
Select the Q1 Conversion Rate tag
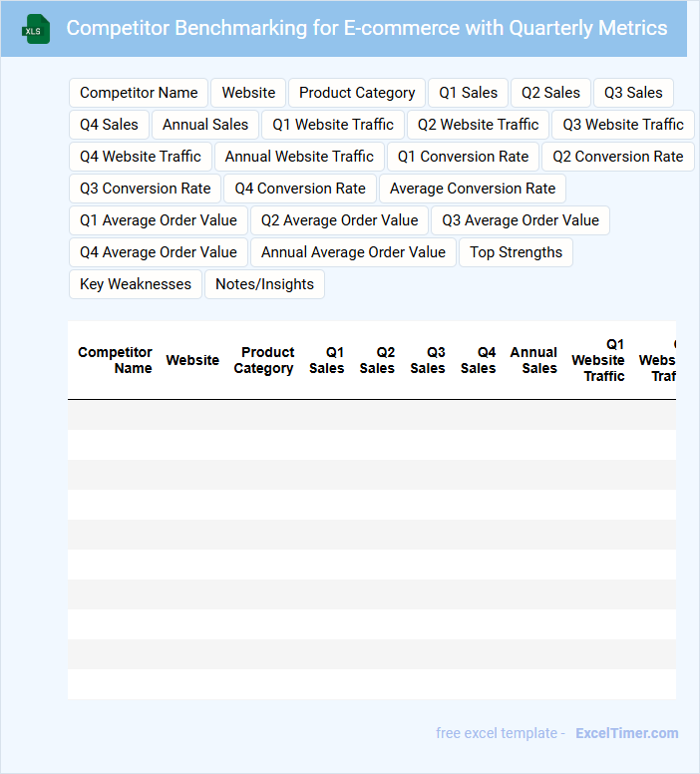[x=463, y=157]
